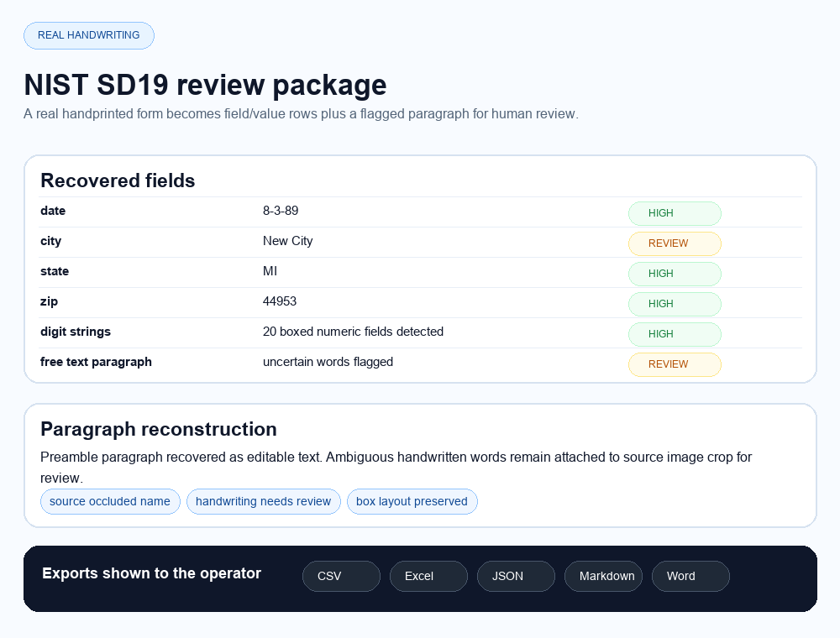Click the REVIEW badge for free text paragraph
840x638 pixels.
[x=675, y=364]
